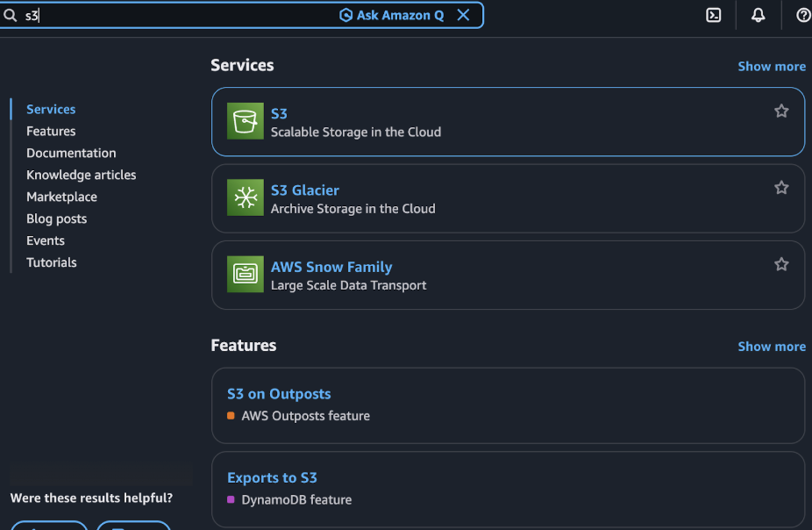
Task: Click the S3 green bucket service icon
Action: [246, 121]
